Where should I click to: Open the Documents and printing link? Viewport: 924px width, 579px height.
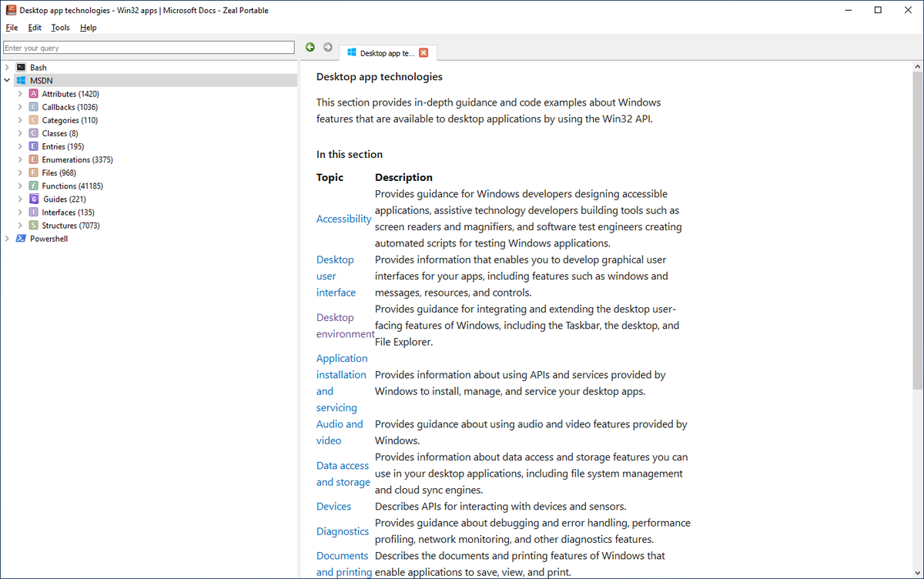[x=343, y=564]
